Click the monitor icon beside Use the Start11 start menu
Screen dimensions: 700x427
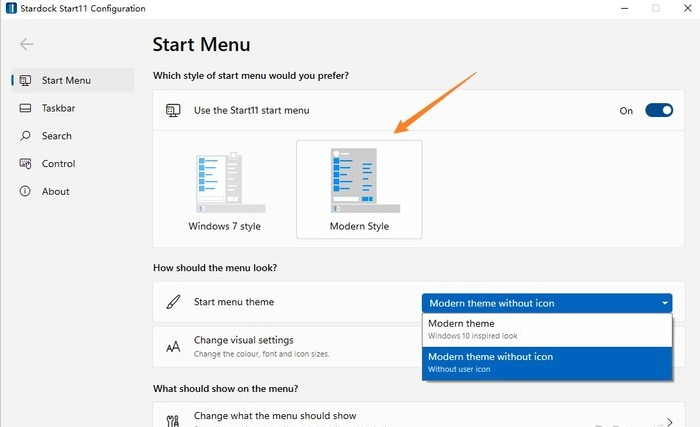point(173,110)
